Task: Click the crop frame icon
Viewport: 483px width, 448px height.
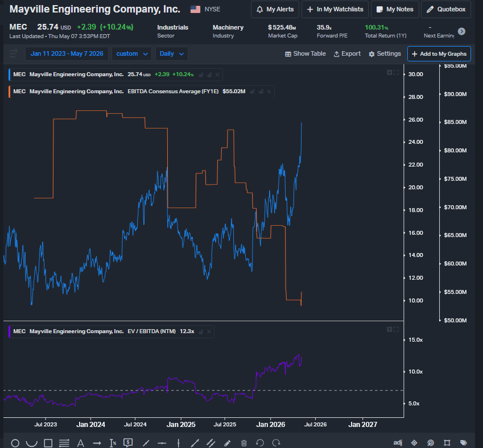Action: [x=447, y=443]
